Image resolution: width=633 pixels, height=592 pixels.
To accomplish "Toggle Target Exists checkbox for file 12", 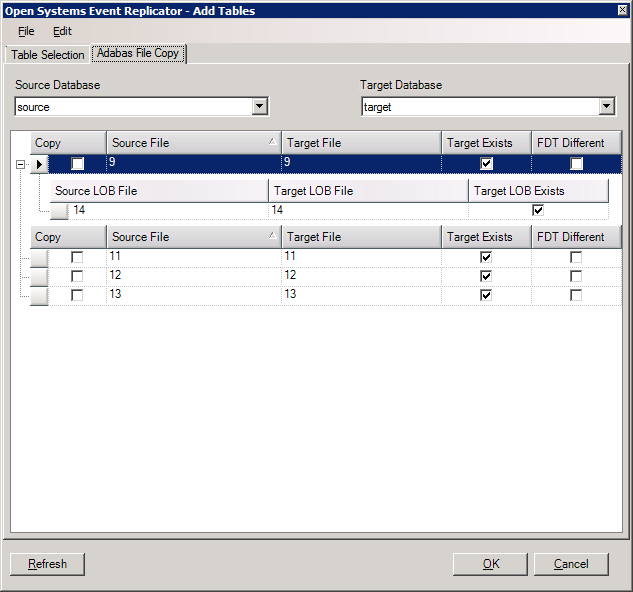I will (x=486, y=276).
